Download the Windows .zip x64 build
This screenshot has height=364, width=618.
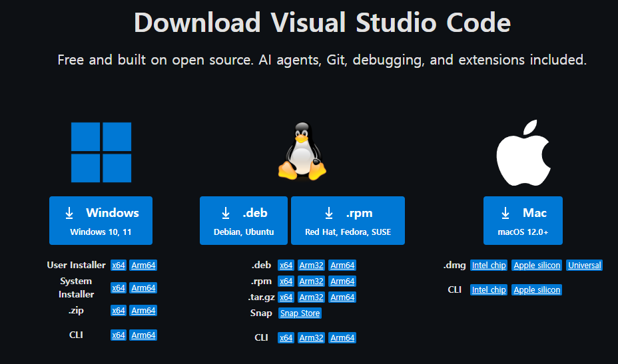[119, 310]
